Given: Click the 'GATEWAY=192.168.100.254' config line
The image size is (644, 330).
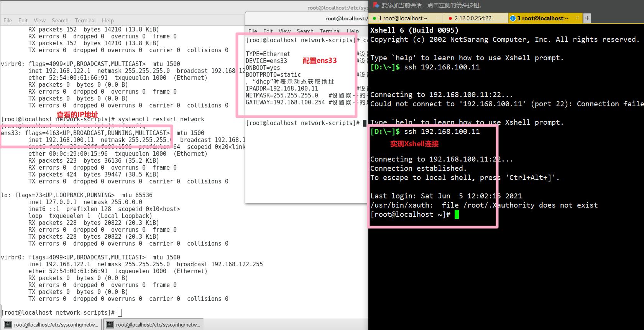Looking at the screenshot, I should pos(285,102).
